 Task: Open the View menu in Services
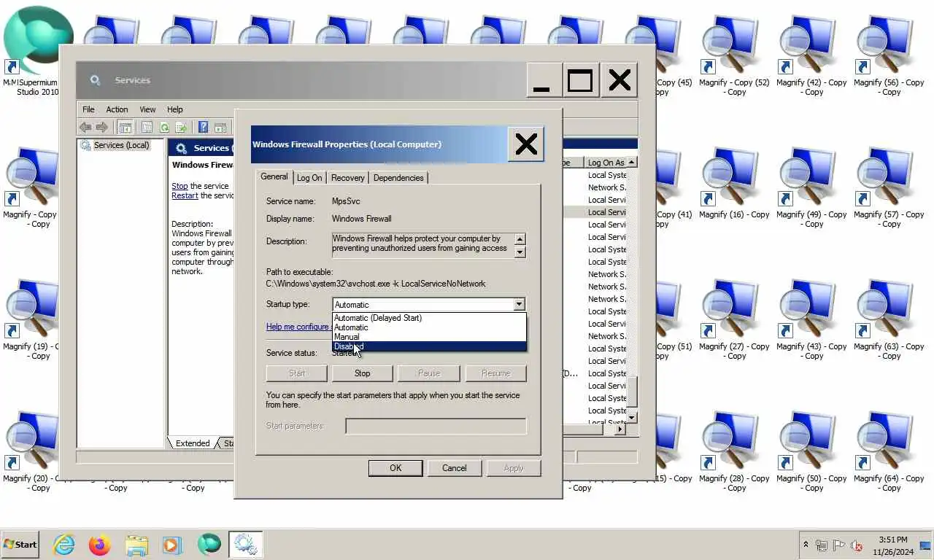[x=147, y=109]
